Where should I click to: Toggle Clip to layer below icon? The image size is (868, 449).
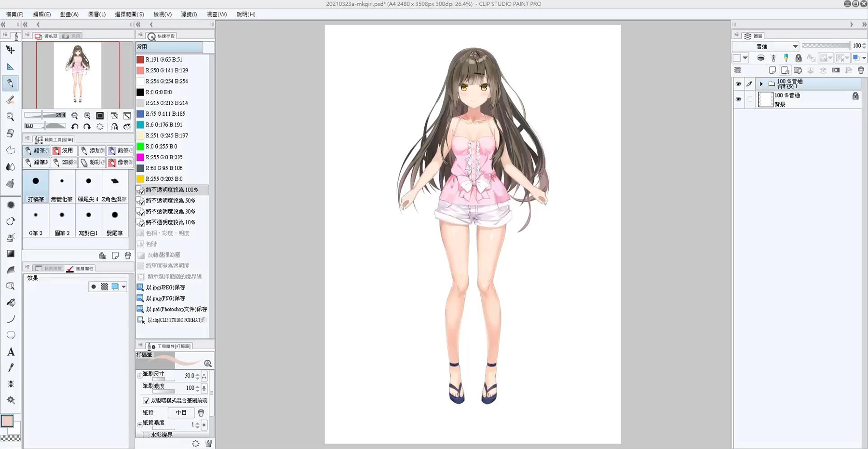coord(761,58)
